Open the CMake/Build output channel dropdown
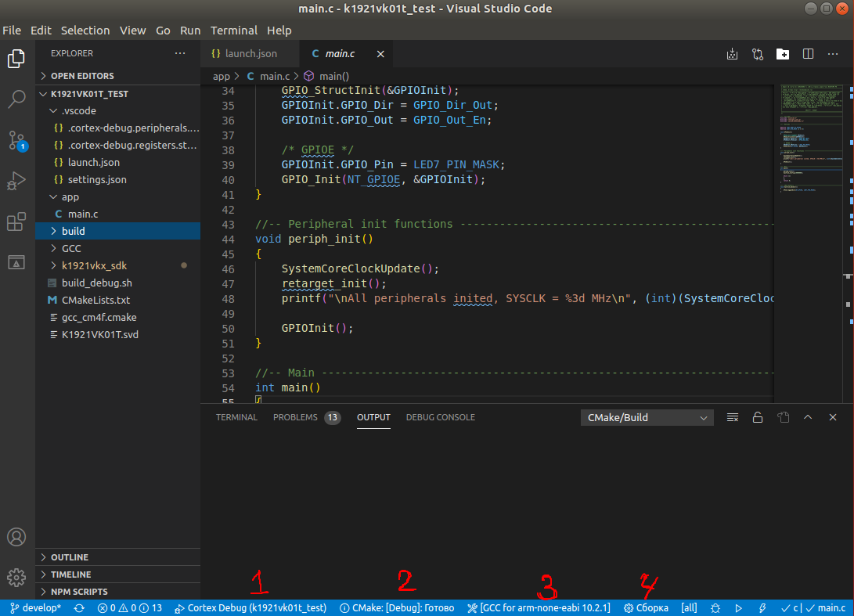 (647, 418)
